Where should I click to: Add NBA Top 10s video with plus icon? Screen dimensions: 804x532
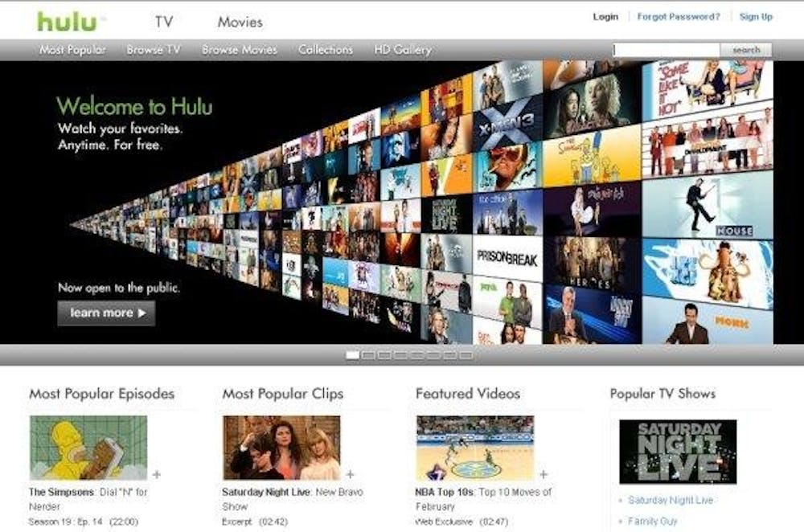click(544, 475)
